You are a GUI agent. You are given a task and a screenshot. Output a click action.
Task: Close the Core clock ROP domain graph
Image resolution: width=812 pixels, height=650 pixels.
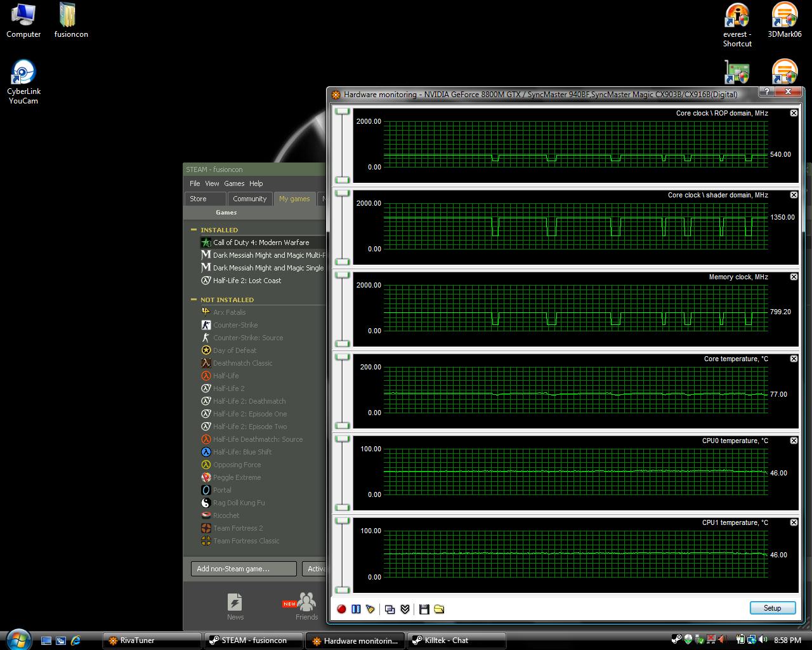point(794,113)
